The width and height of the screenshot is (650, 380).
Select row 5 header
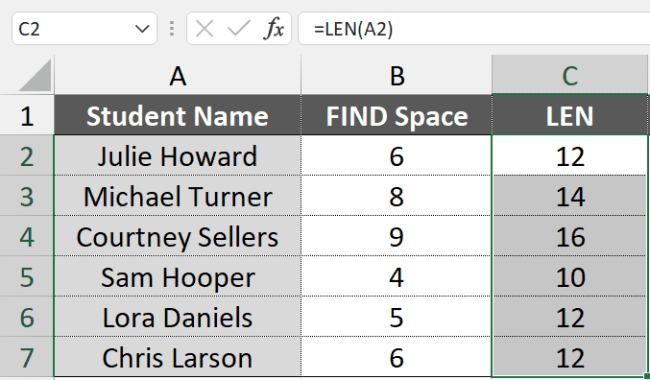tap(27, 276)
